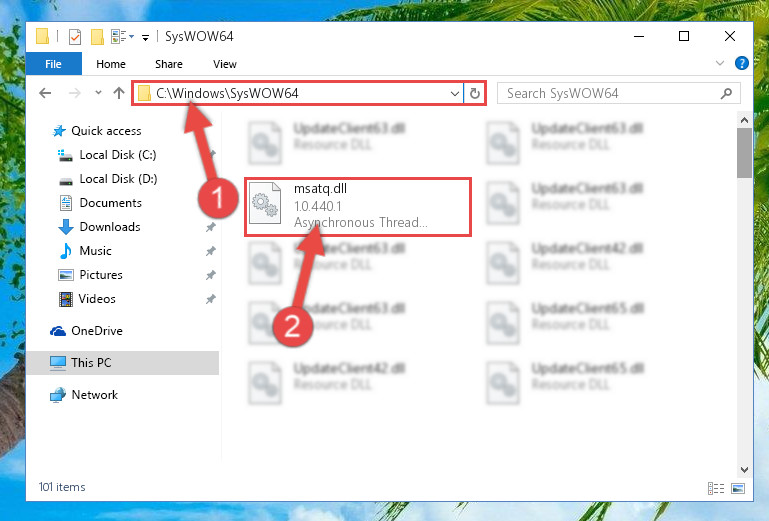Click the Downloads blue arrow icon
769x521 pixels.
tap(66, 227)
